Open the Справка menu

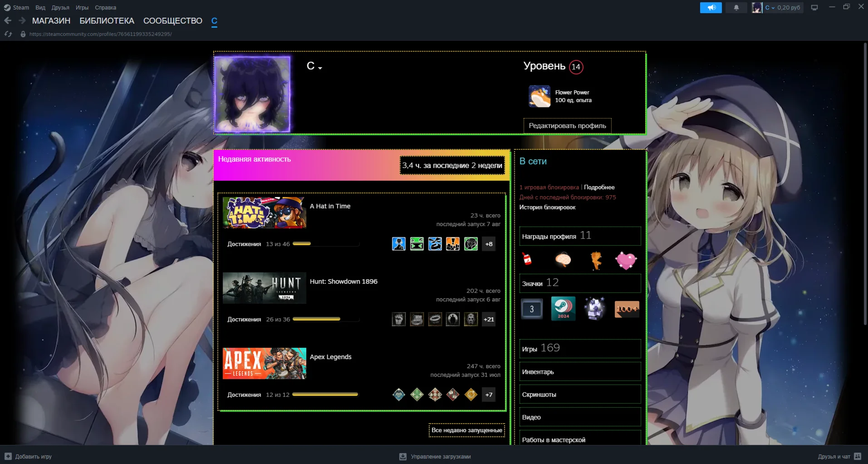pos(106,7)
